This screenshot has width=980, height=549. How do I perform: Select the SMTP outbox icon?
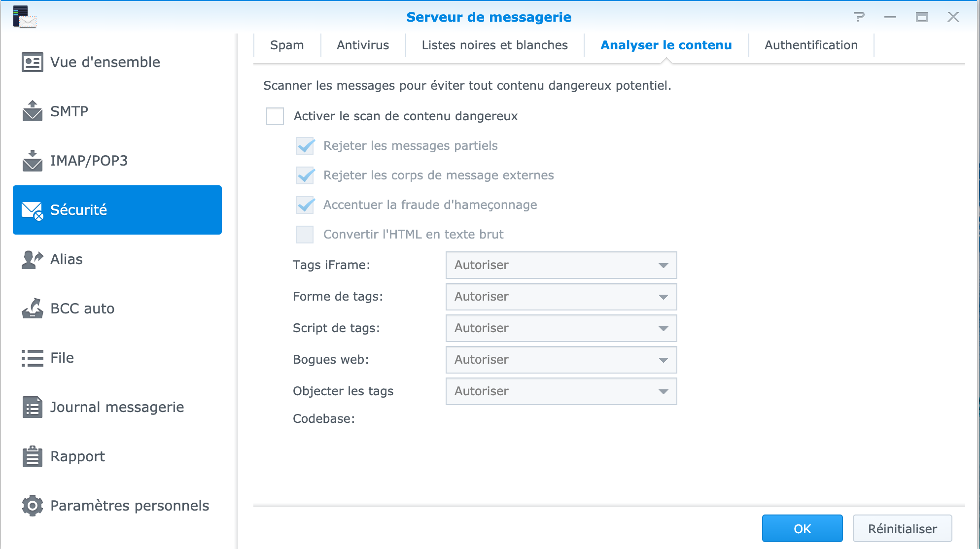point(33,111)
